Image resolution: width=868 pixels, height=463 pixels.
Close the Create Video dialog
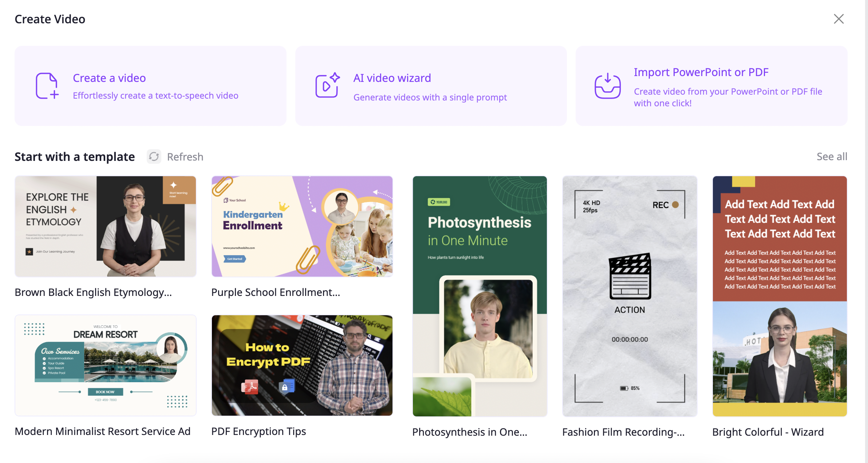pos(839,19)
